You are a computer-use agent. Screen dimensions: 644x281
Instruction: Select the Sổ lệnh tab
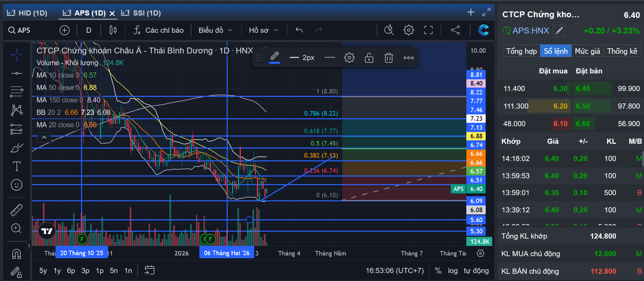click(556, 51)
